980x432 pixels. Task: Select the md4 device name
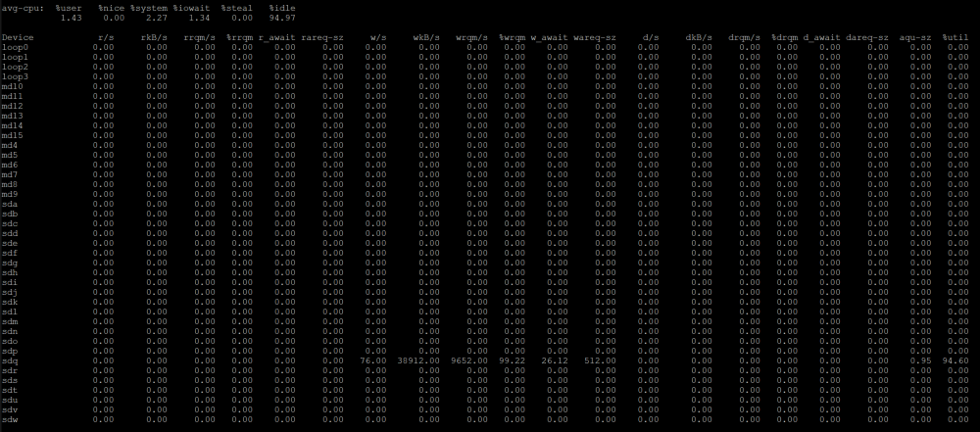(x=10, y=145)
